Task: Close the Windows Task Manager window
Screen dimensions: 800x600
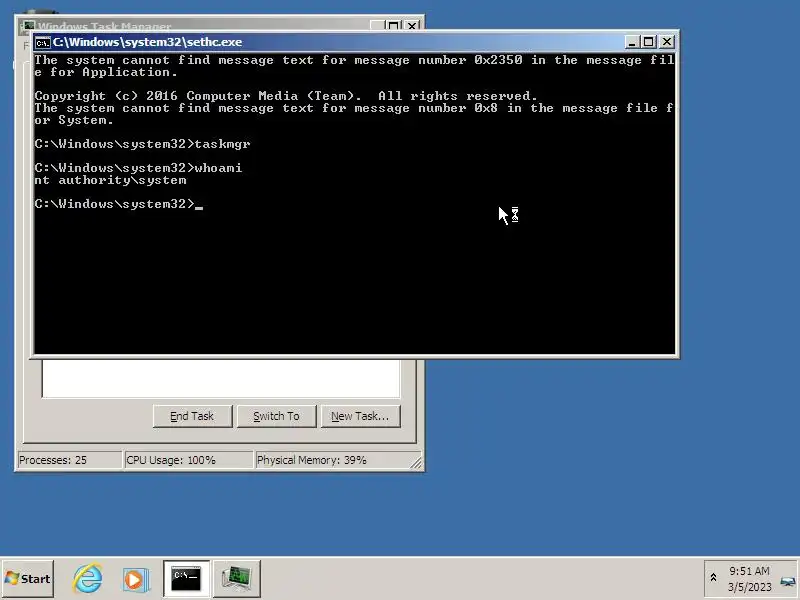Action: pos(412,25)
